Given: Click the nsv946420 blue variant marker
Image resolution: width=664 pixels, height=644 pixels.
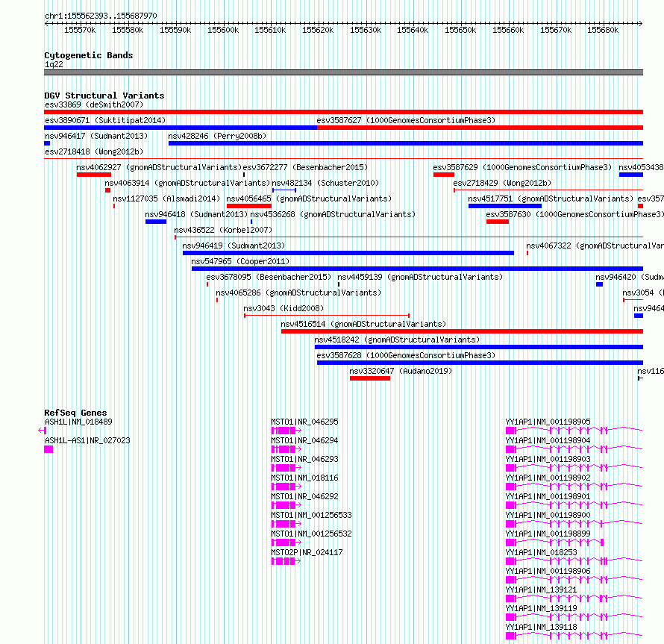Looking at the screenshot, I should point(599,284).
